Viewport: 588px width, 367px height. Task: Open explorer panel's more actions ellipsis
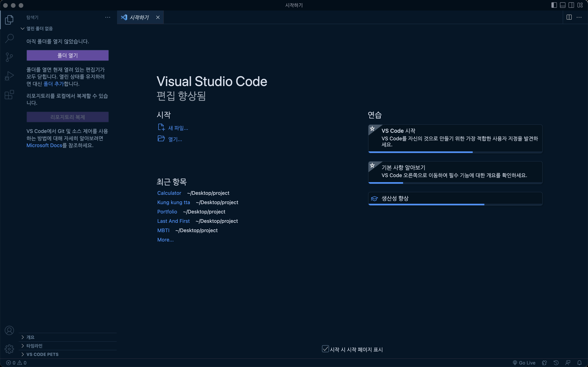click(x=108, y=17)
